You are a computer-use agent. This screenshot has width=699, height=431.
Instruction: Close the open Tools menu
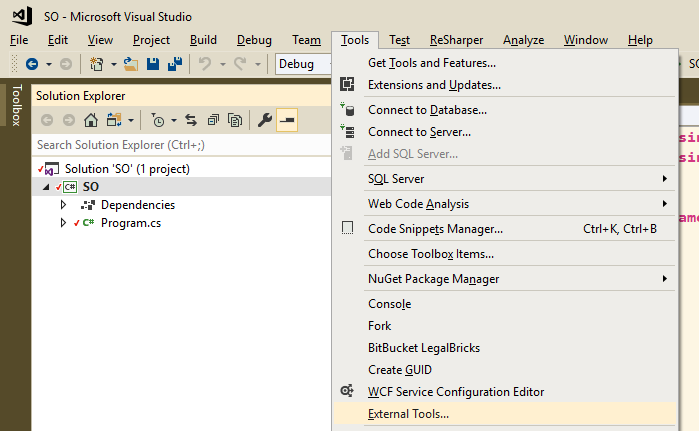(x=355, y=40)
